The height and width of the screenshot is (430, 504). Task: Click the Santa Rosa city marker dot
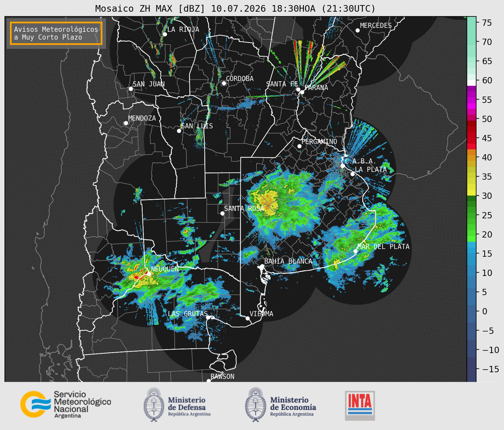(x=222, y=213)
